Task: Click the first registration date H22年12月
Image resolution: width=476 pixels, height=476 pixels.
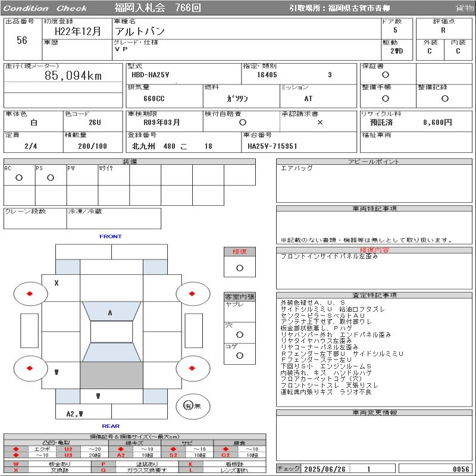Action: click(78, 32)
